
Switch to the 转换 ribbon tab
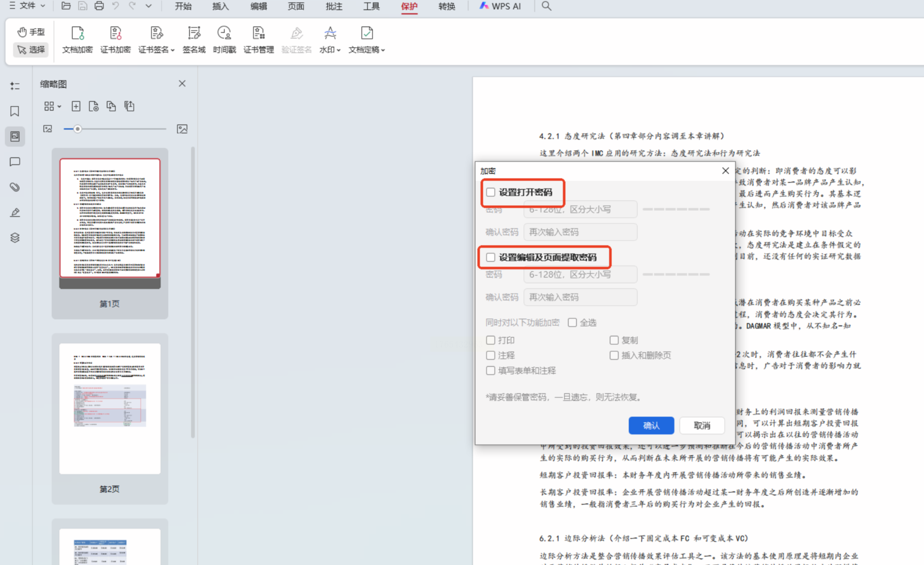point(447,6)
